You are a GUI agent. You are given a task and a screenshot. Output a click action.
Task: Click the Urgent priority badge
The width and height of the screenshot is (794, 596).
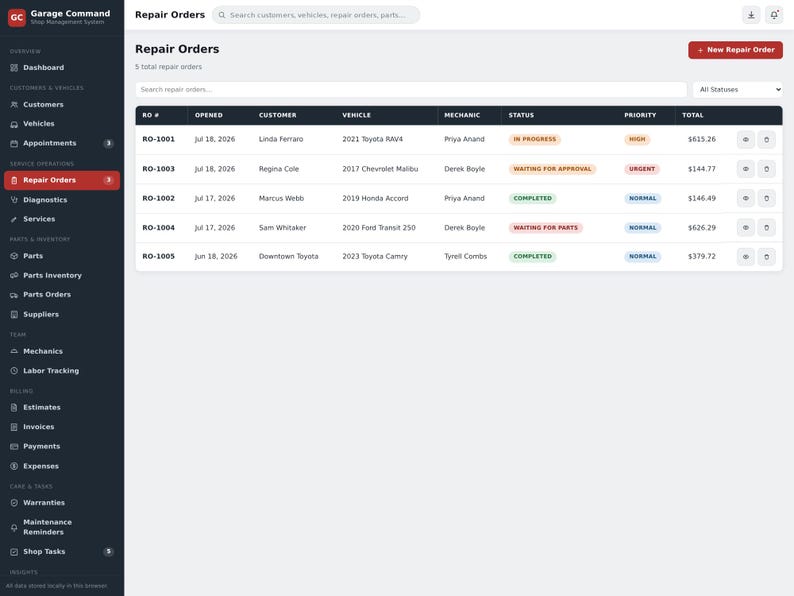tap(642, 169)
